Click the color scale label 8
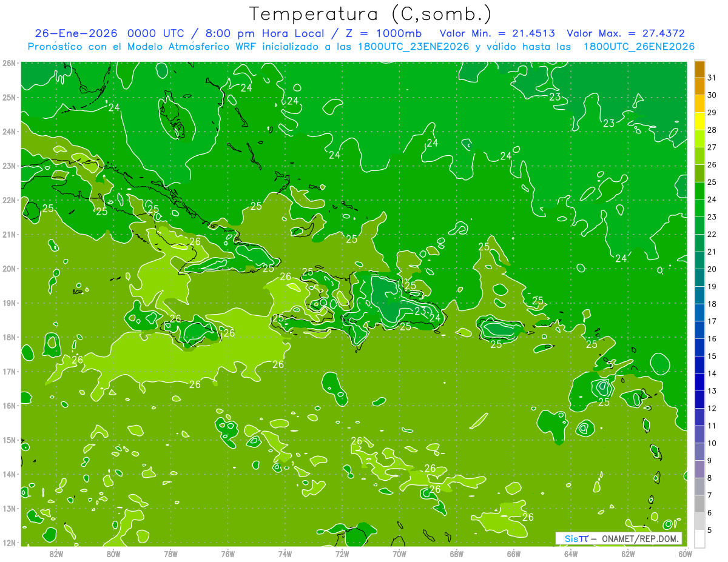This screenshot has width=728, height=562. [710, 478]
